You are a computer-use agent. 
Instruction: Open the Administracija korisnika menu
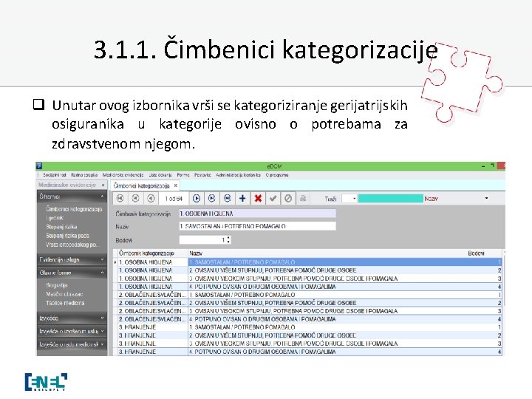238,175
